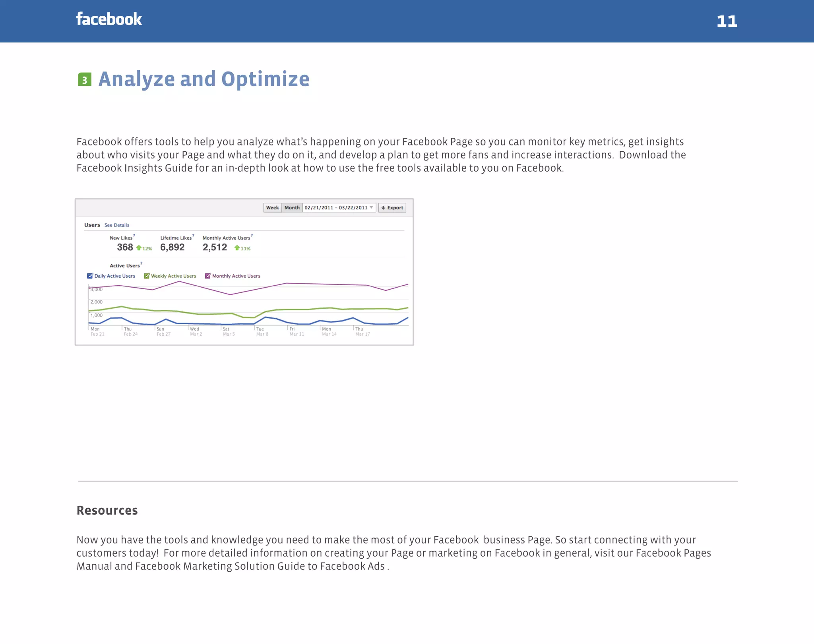Click the 1,000 y-axis label
Viewport: 814px width, 644px height.
point(97,315)
